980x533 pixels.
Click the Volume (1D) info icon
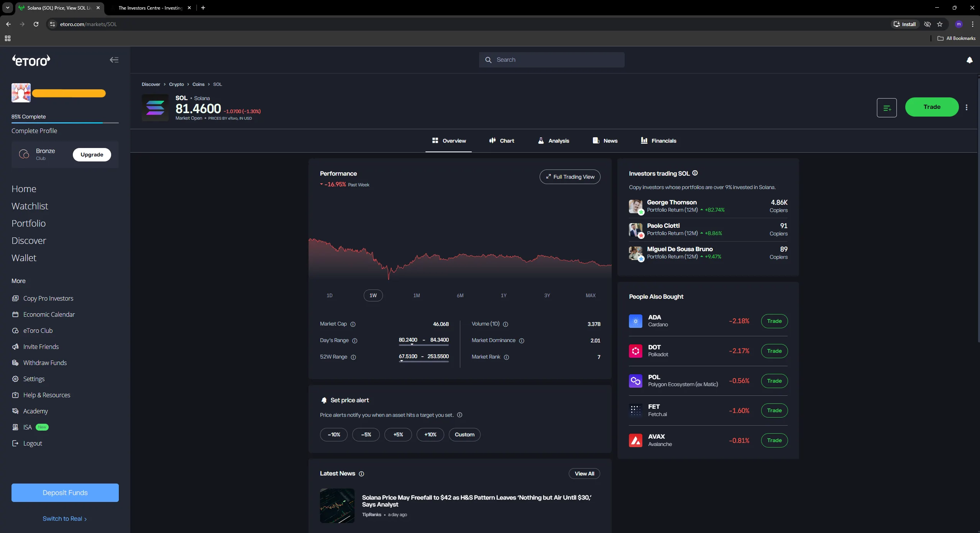click(x=506, y=324)
